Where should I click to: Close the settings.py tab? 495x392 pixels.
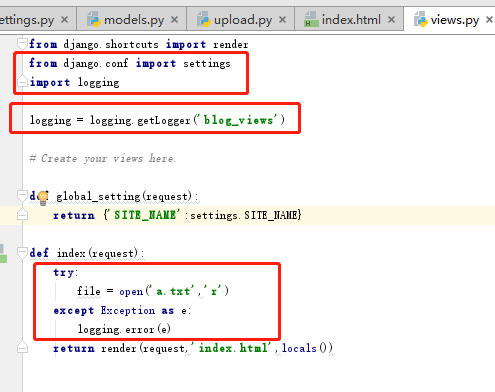(65, 20)
